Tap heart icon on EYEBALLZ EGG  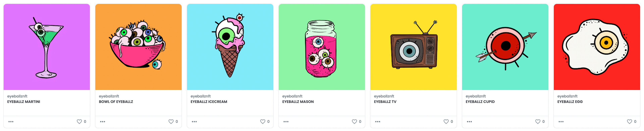(x=630, y=121)
